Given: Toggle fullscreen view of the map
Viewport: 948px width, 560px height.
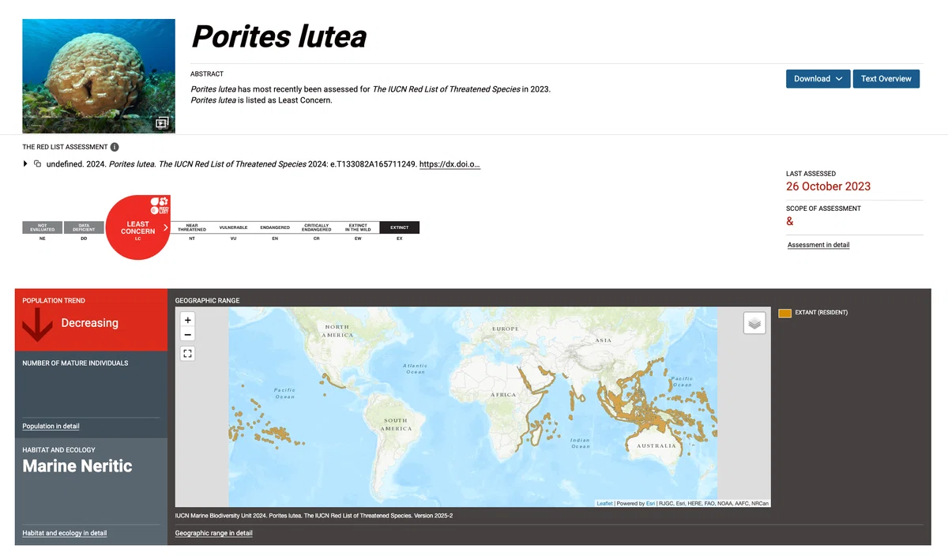Looking at the screenshot, I should (187, 354).
